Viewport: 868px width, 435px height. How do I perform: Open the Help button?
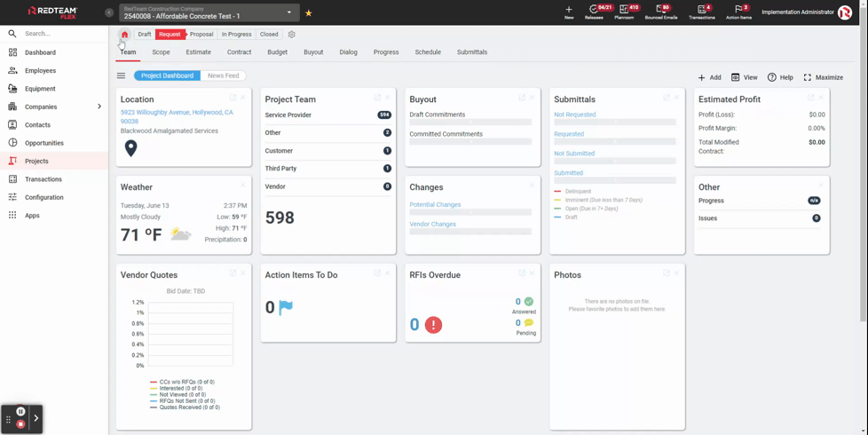pos(780,77)
